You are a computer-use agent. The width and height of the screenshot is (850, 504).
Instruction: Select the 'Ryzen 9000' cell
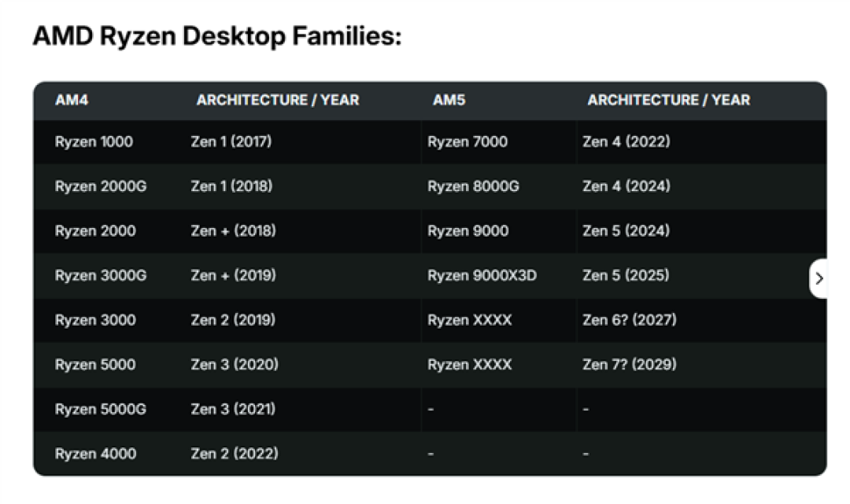click(468, 231)
